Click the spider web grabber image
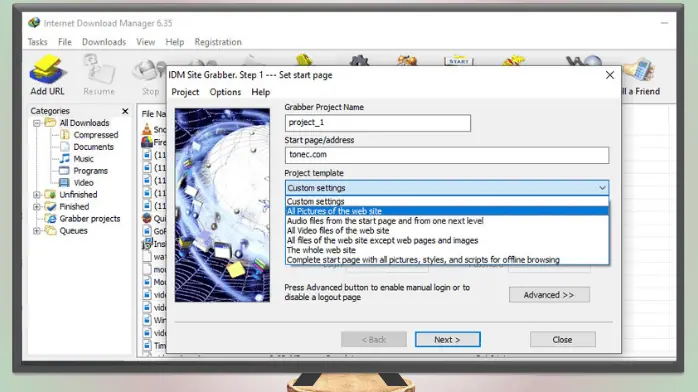The width and height of the screenshot is (698, 392). [222, 205]
